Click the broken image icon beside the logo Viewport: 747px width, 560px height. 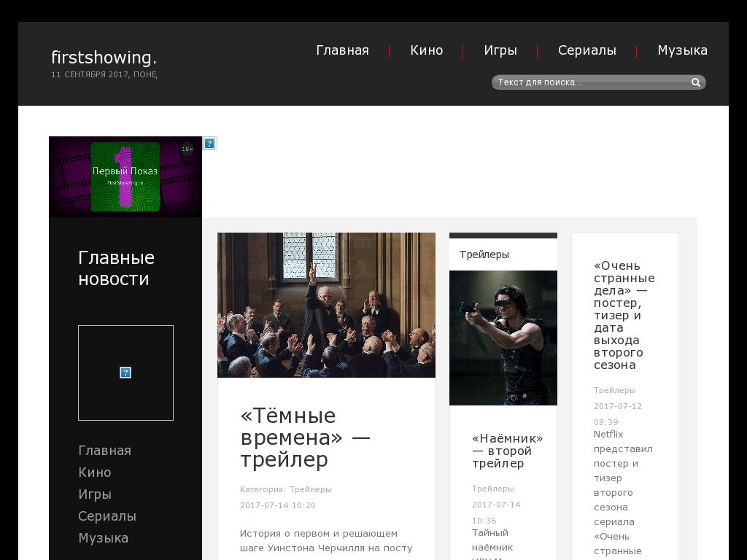(x=209, y=144)
